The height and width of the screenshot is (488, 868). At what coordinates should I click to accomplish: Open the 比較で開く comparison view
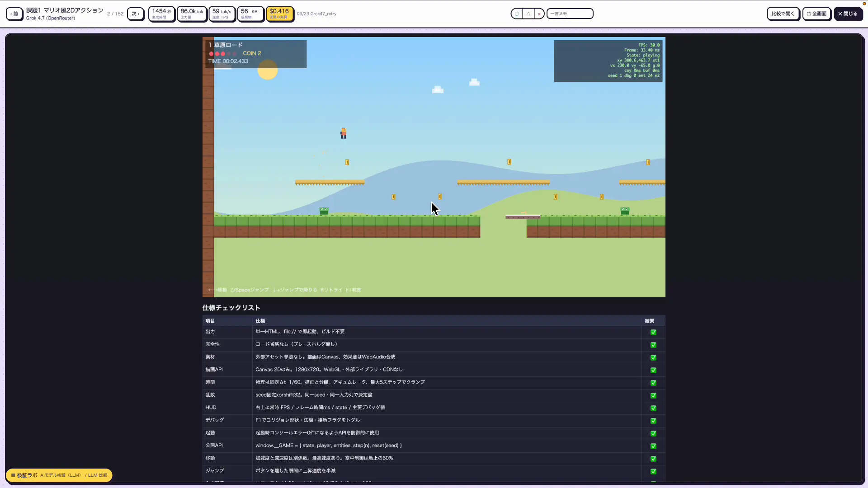coord(783,14)
